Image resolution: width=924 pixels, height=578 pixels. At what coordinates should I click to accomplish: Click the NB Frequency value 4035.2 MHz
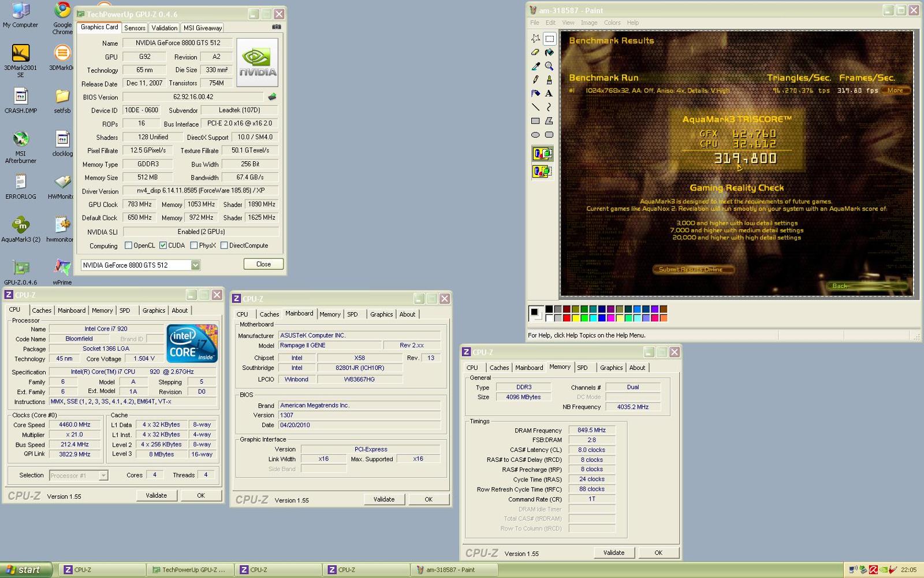point(633,407)
